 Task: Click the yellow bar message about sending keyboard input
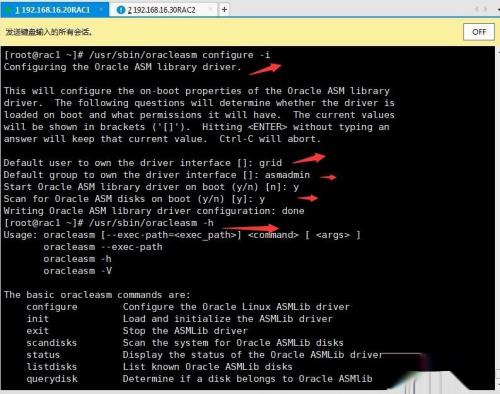49,32
